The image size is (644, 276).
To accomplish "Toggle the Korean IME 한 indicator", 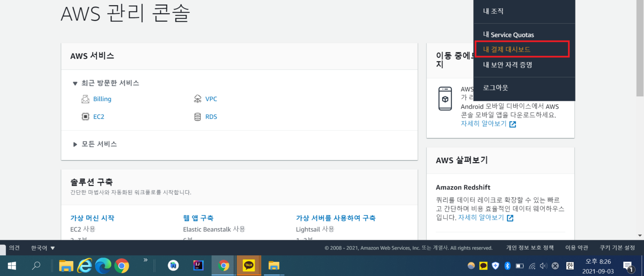I will tap(570, 266).
